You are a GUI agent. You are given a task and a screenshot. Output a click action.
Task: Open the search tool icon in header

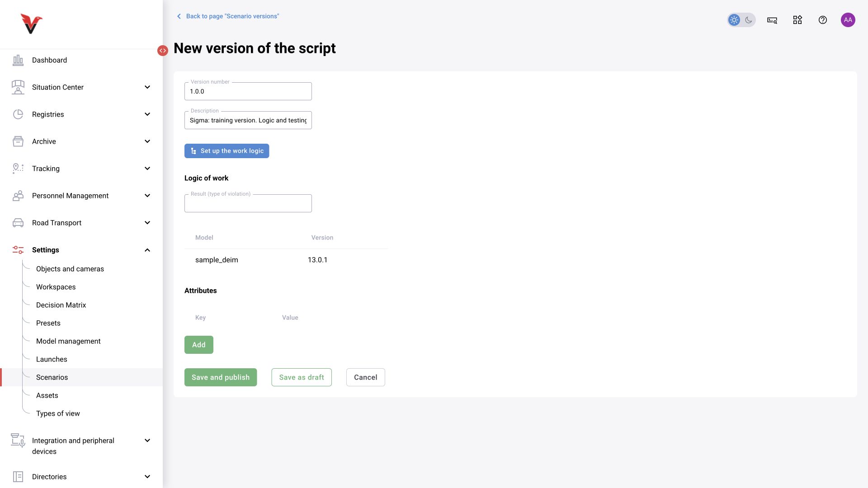click(772, 20)
